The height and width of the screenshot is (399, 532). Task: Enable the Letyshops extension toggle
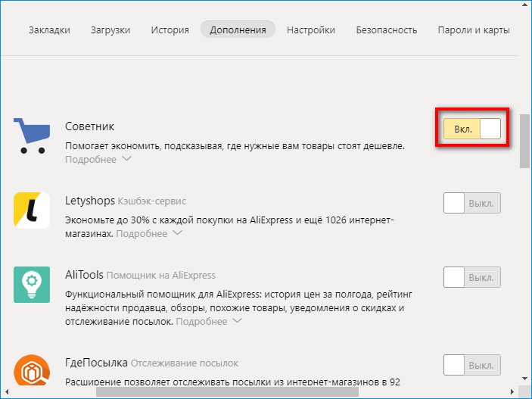472,203
